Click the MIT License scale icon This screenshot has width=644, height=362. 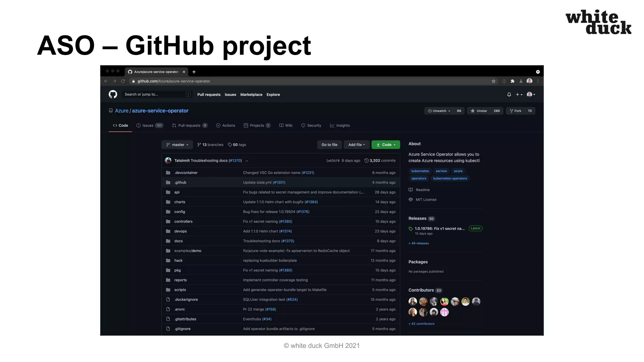(x=411, y=200)
